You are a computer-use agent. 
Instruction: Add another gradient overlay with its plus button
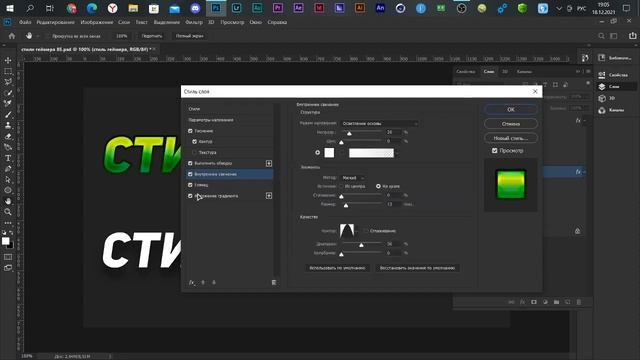[x=269, y=196]
